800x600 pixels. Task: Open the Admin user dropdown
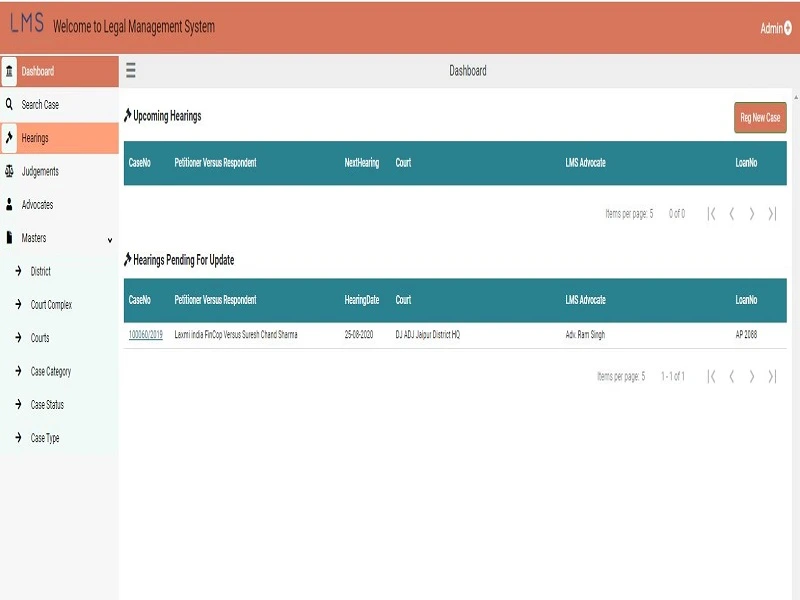776,28
